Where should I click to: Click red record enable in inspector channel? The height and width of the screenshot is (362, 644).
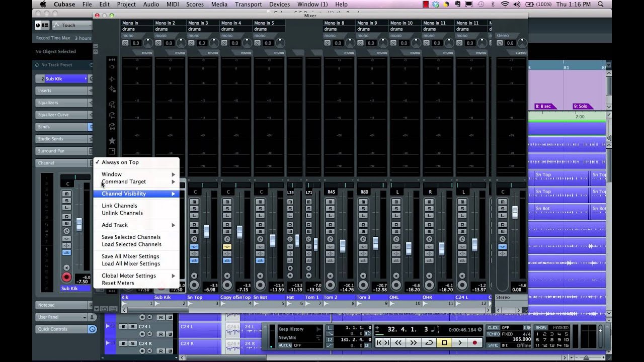click(x=66, y=277)
